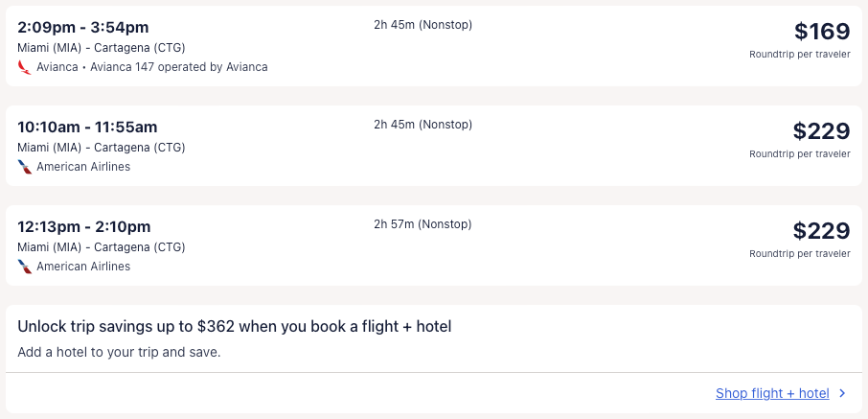The image size is (868, 419).
Task: Click the American Airlines logo on 12:13pm flight
Action: pyautogui.click(x=25, y=267)
